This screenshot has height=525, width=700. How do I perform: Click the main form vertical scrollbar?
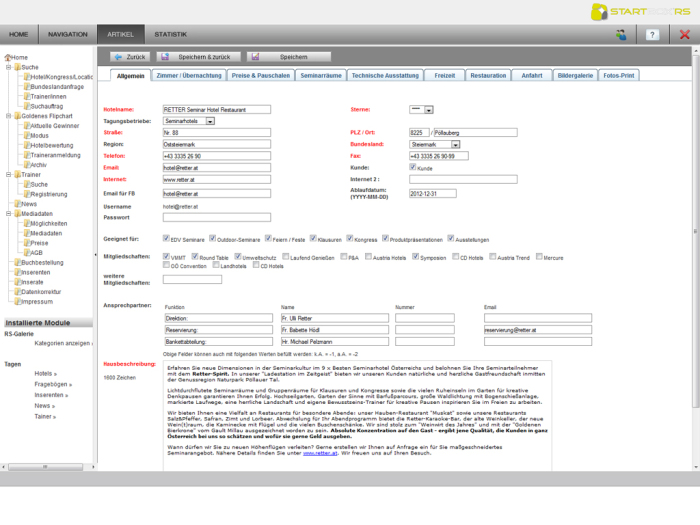[x=696, y=232]
